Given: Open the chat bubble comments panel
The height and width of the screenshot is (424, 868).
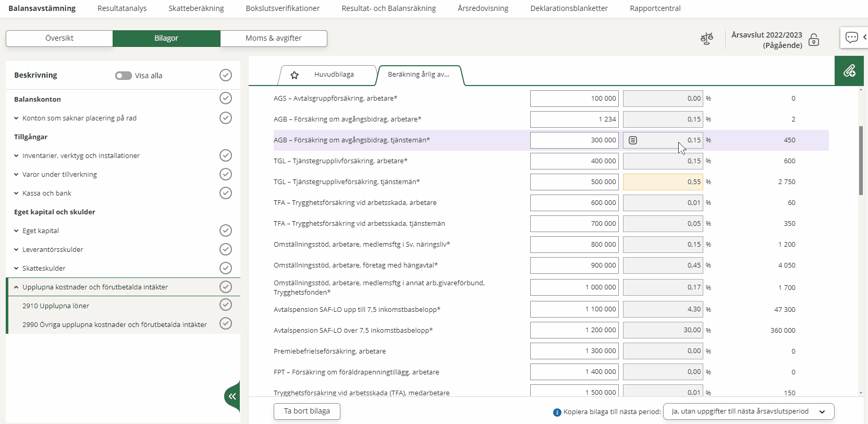Looking at the screenshot, I should coord(851,38).
